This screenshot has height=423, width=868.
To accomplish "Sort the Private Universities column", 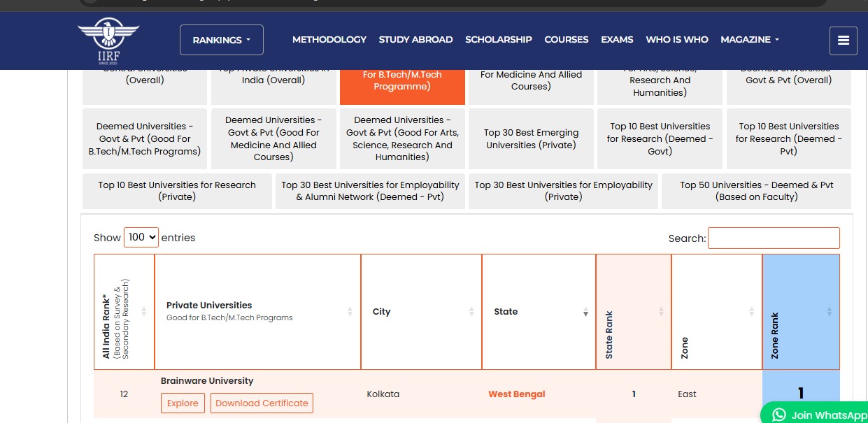I will click(350, 312).
